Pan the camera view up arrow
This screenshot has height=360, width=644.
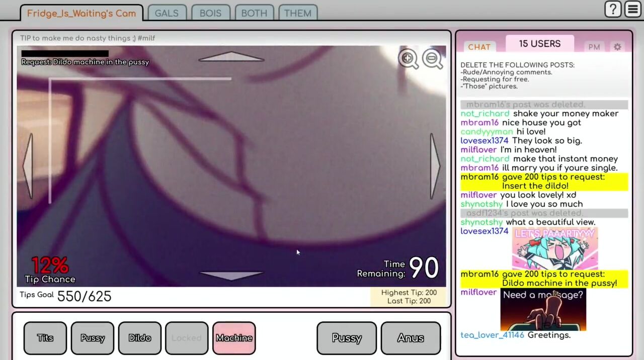231,57
